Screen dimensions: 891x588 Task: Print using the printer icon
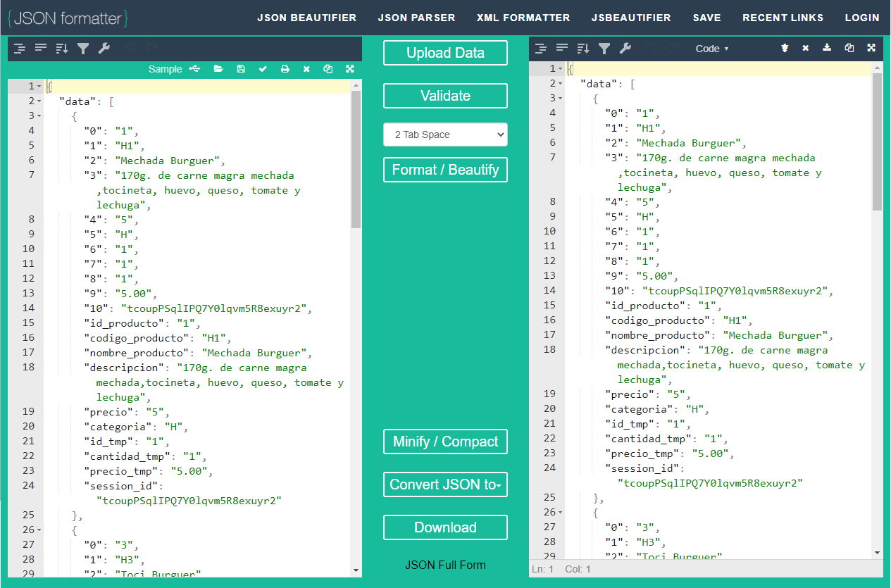(x=285, y=69)
